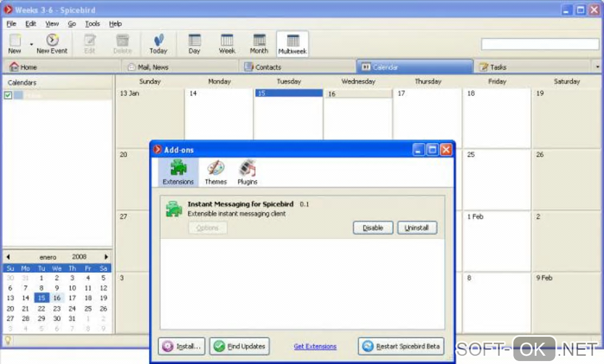The width and height of the screenshot is (604, 364).
Task: Select the Monday 14 day cell
Action: 219,114
